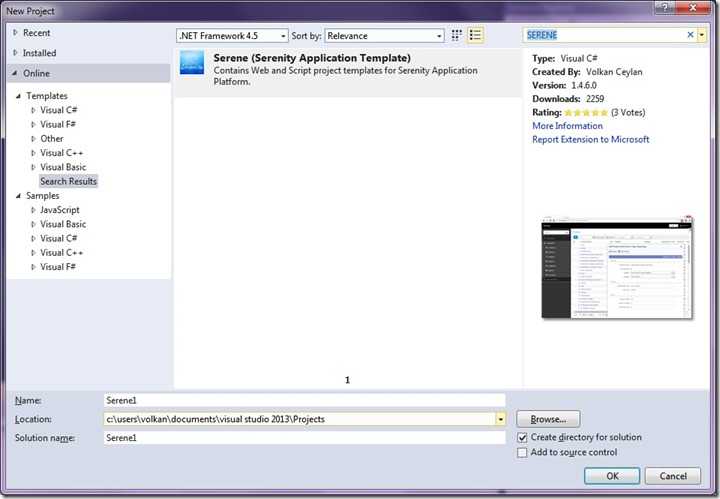
Task: Rate using the five star rating
Action: [x=586, y=112]
